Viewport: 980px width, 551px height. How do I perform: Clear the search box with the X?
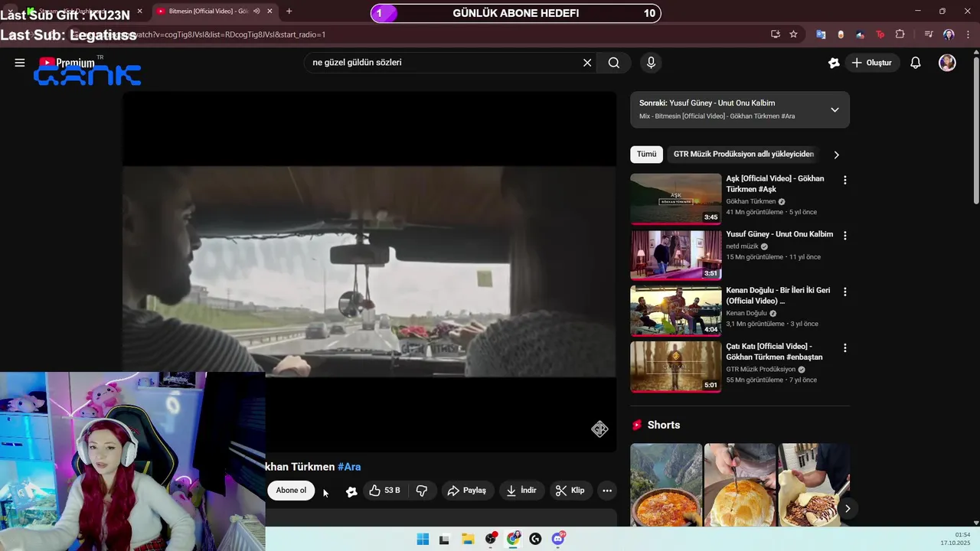coord(587,63)
